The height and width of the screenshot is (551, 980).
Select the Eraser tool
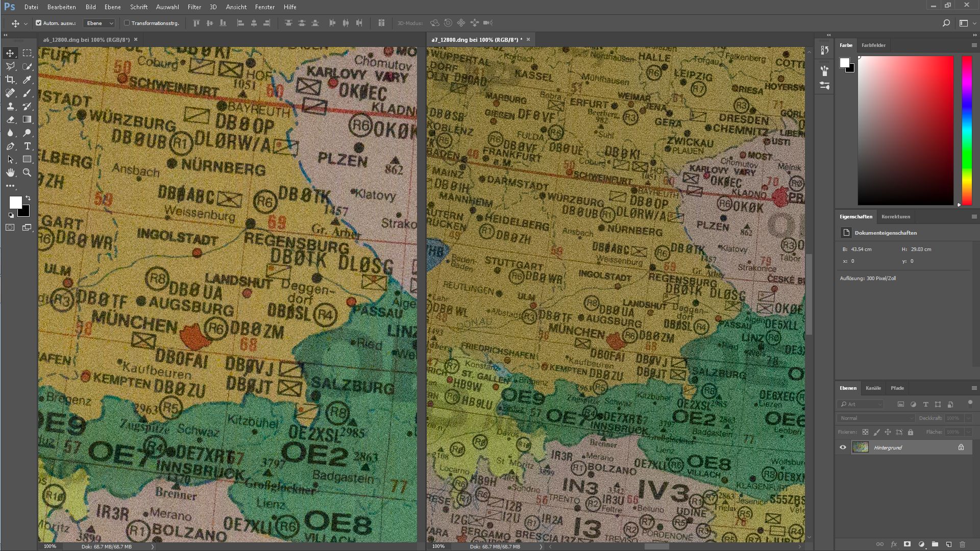10,119
